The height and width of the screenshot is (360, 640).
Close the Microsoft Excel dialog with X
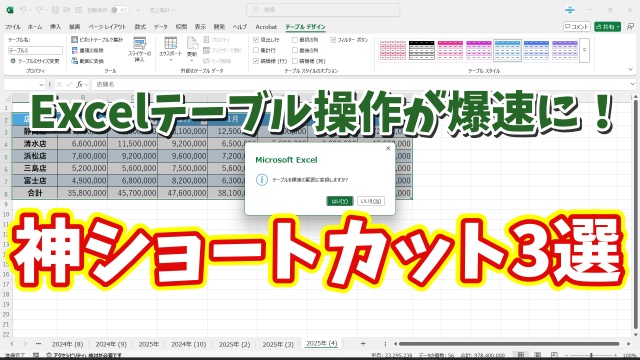point(388,149)
